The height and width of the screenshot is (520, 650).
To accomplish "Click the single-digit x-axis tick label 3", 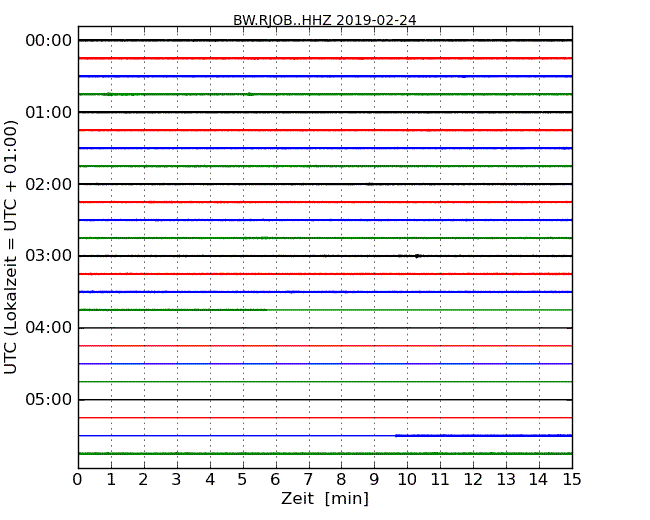I will pyautogui.click(x=177, y=480).
